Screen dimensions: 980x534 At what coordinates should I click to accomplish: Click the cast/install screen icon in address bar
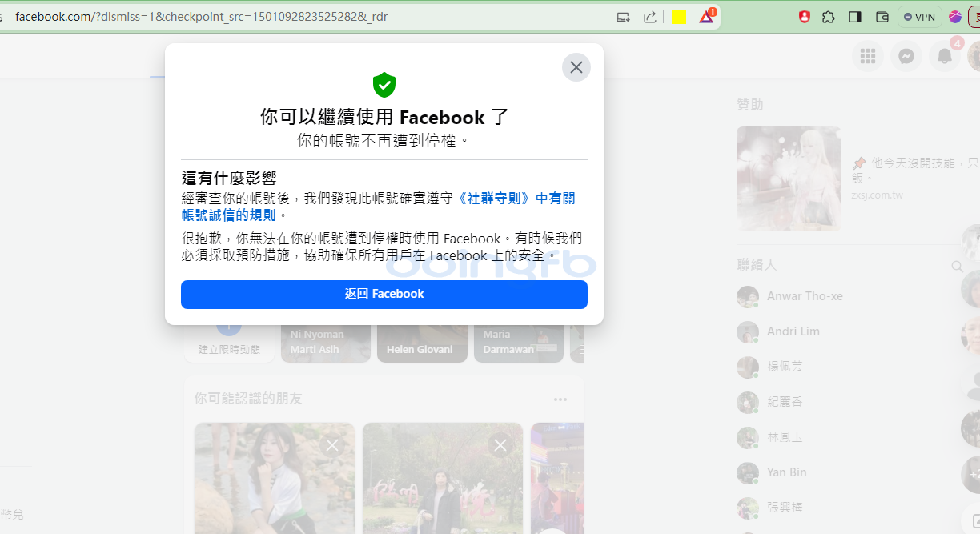(624, 17)
